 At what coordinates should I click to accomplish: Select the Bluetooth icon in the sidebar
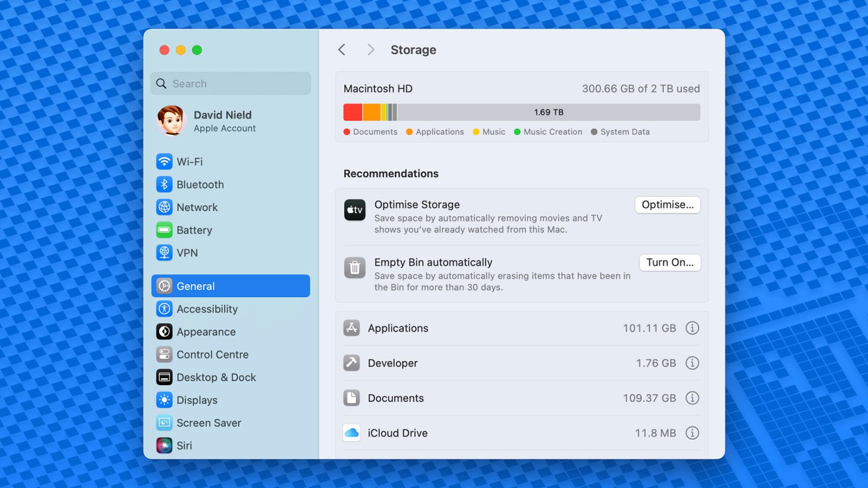pyautogui.click(x=164, y=184)
